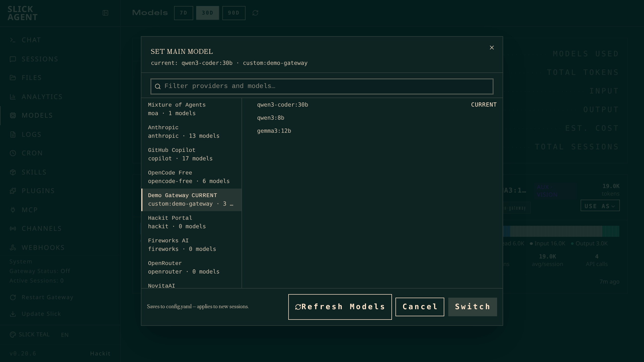
Task: Select OpenRouter provider
Action: click(191, 267)
